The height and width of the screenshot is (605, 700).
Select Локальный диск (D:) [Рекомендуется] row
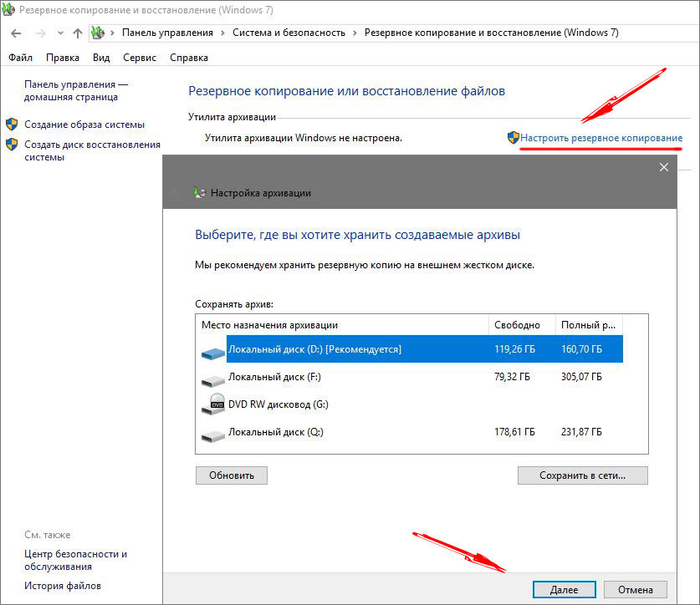click(424, 349)
